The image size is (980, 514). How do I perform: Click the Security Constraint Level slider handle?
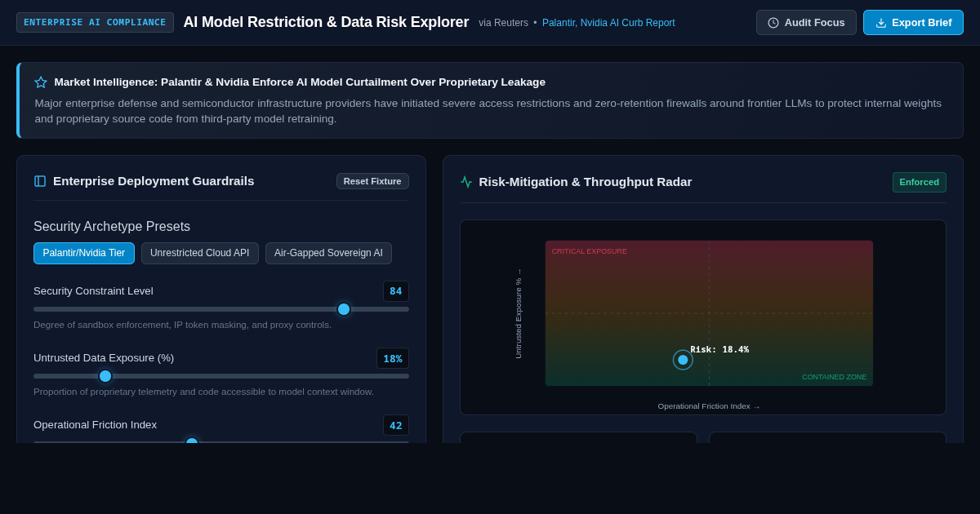[344, 309]
